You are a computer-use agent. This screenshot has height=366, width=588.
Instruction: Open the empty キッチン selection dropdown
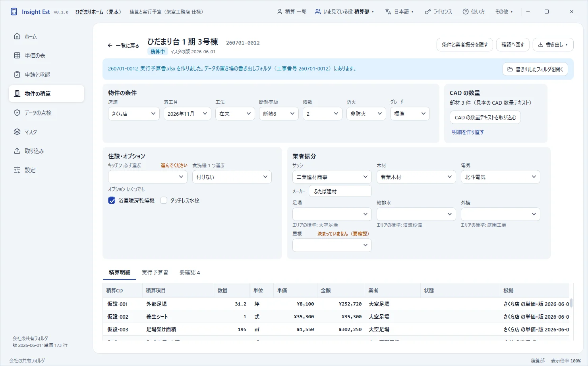[148, 177]
